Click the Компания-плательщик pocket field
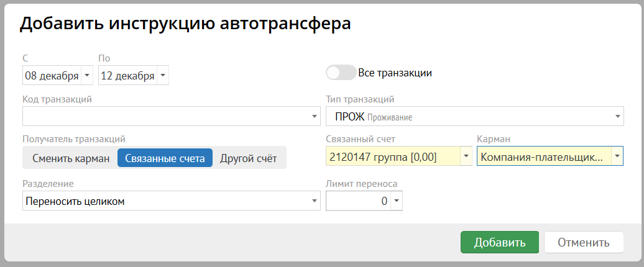This screenshot has width=644, height=267. click(543, 156)
